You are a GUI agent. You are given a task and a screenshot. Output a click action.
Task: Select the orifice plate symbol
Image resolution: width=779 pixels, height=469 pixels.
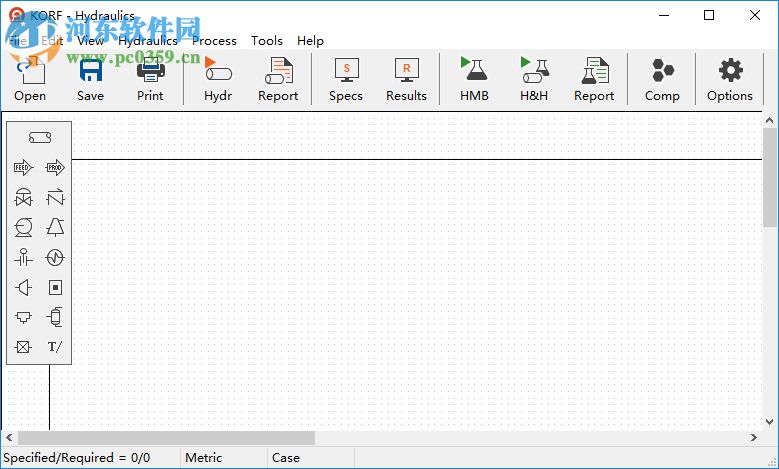[24, 257]
